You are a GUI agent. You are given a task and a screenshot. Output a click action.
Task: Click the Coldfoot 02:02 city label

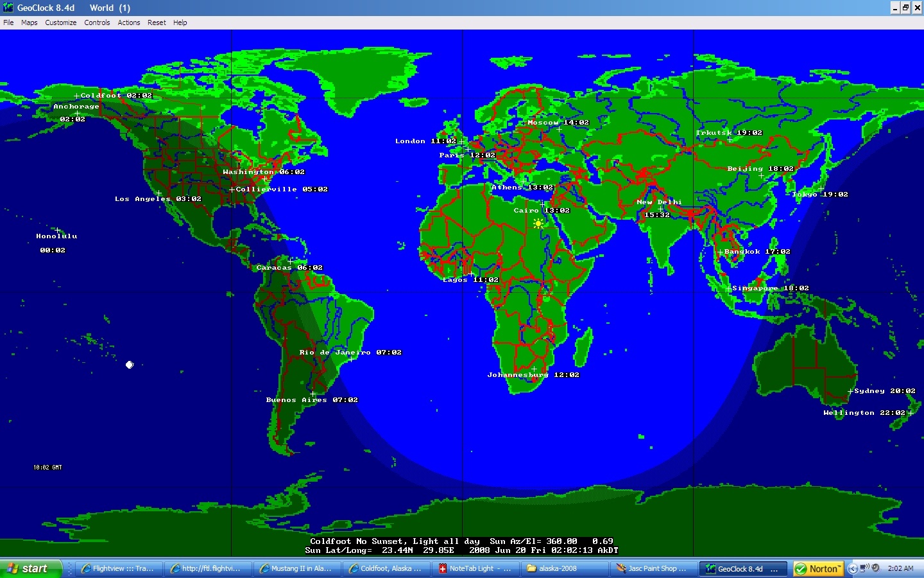click(116, 96)
